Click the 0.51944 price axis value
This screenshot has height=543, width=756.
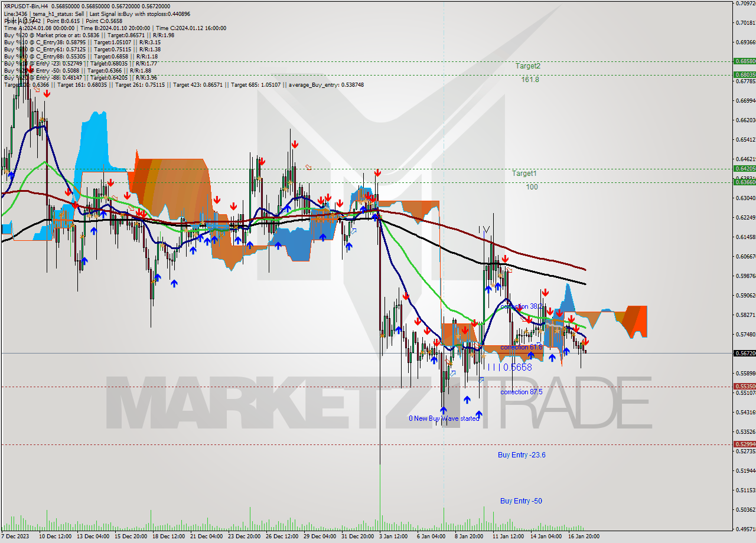pyautogui.click(x=745, y=471)
